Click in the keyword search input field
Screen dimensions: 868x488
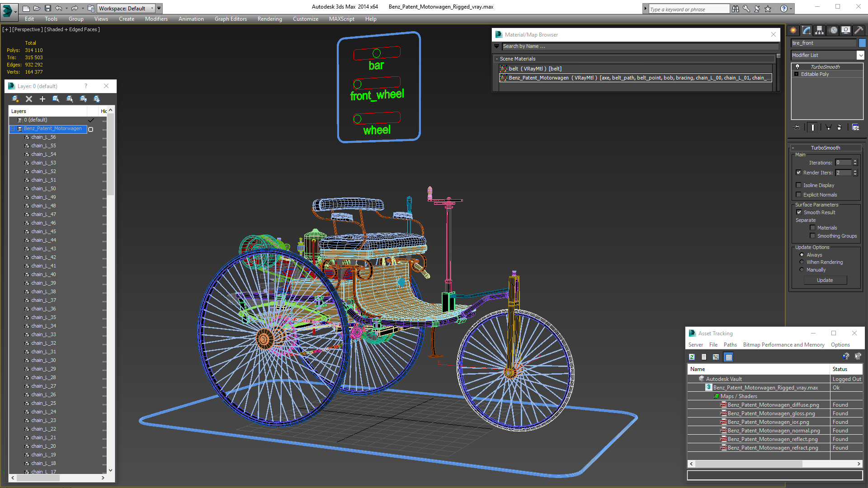point(689,9)
